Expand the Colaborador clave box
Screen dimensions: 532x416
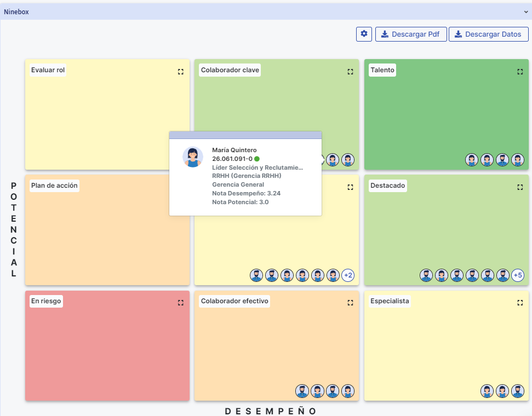351,72
